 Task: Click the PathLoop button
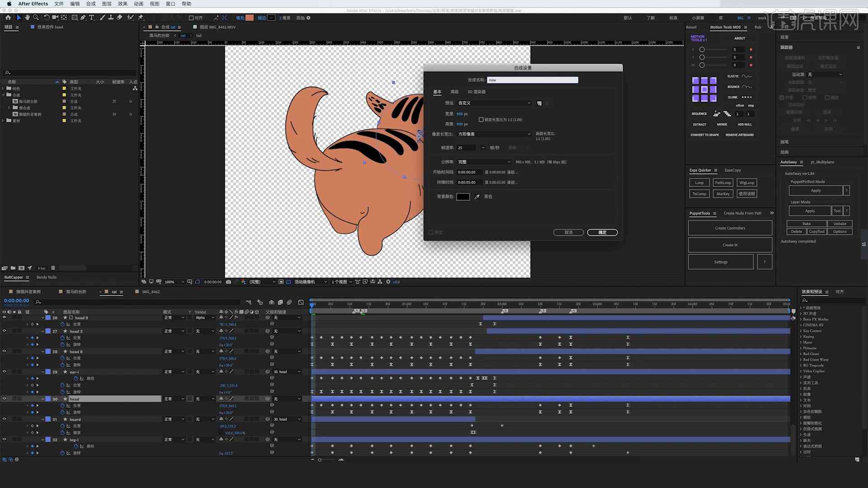coord(723,183)
